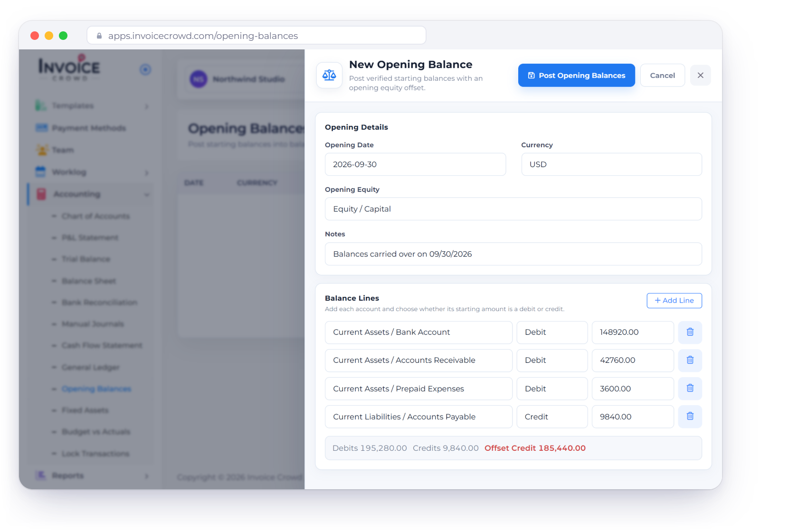Edit the Notes text field
Viewport: 798px width, 532px height.
[x=513, y=254]
